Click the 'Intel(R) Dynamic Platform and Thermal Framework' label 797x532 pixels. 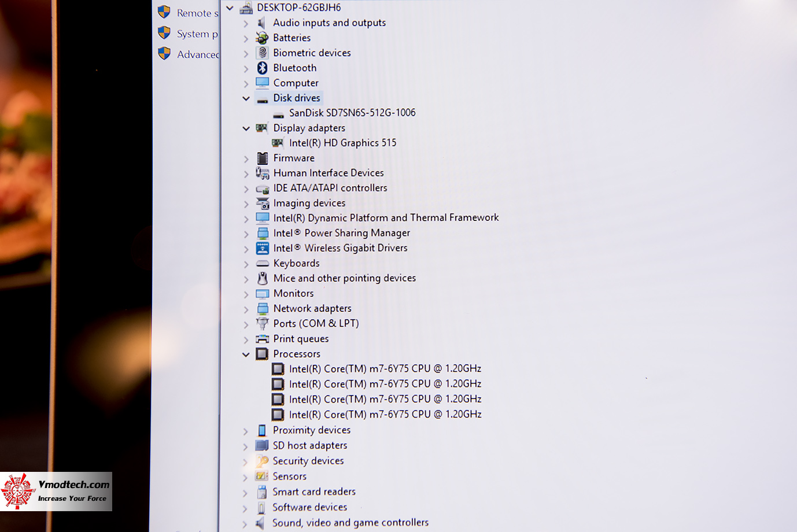(386, 218)
